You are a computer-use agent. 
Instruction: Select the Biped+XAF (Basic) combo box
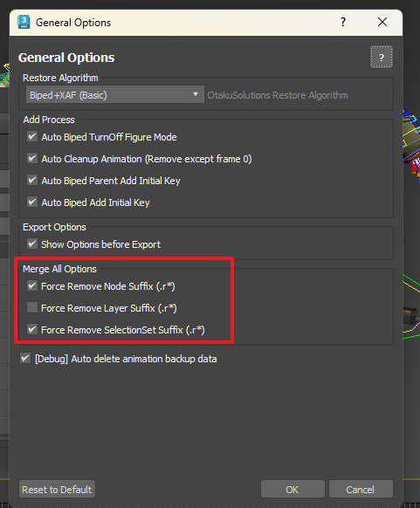[x=115, y=94]
